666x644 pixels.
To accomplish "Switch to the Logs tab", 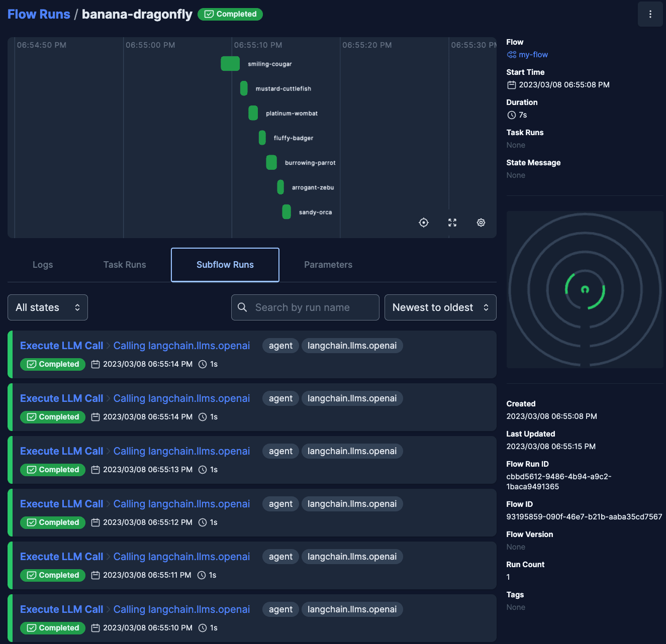I will point(43,265).
